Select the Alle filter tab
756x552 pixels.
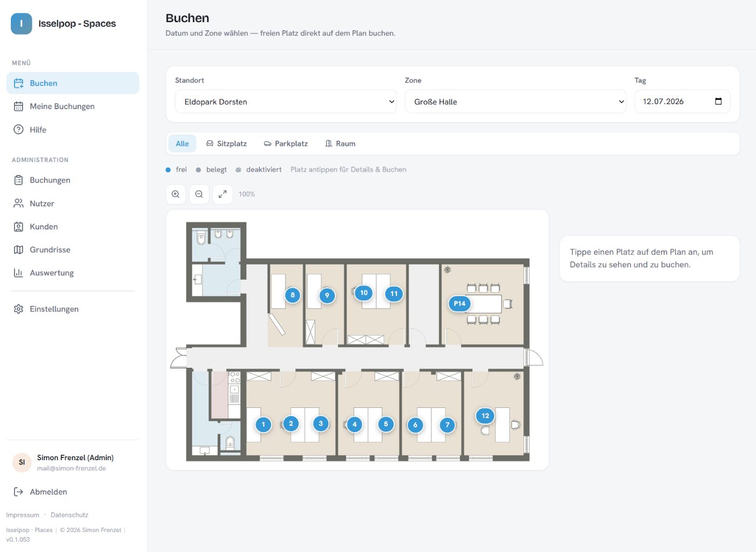coord(183,144)
